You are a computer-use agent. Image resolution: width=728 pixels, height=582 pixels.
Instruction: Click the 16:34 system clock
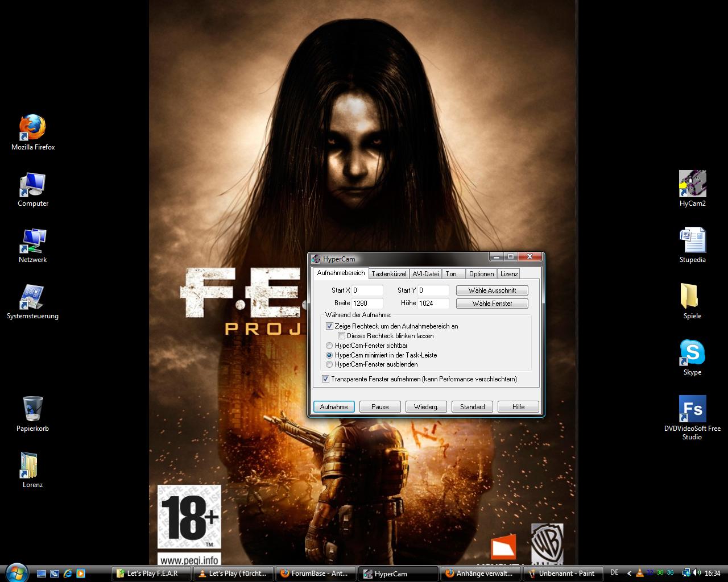(x=712, y=573)
